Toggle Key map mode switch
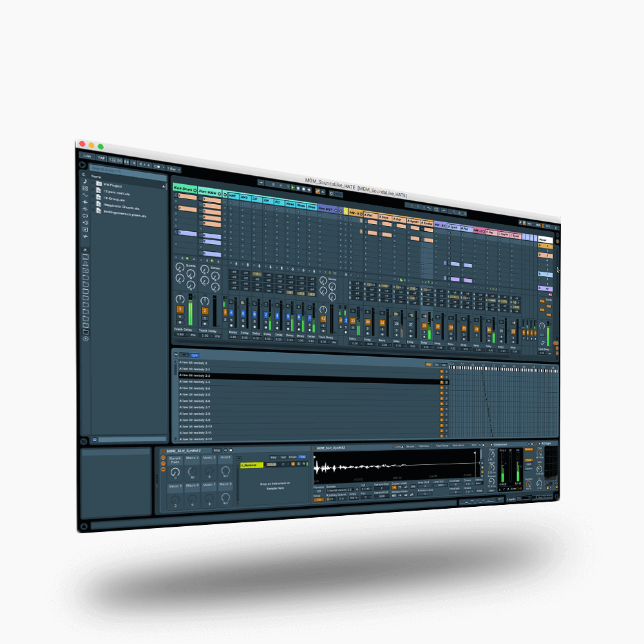Screen dimensions: 644x644 tap(530, 224)
